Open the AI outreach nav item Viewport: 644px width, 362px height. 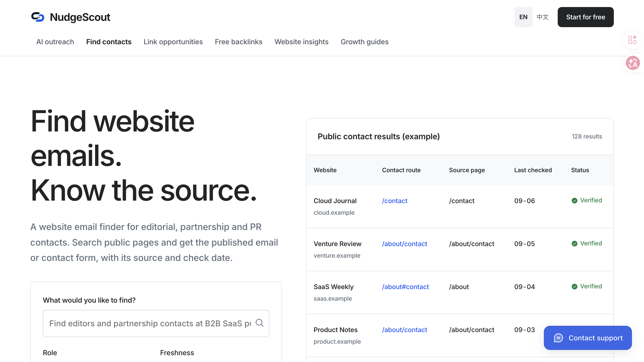[x=55, y=42]
